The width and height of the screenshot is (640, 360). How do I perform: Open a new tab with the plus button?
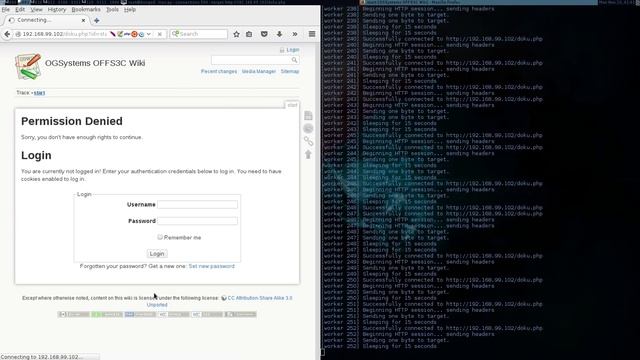[x=97, y=20]
